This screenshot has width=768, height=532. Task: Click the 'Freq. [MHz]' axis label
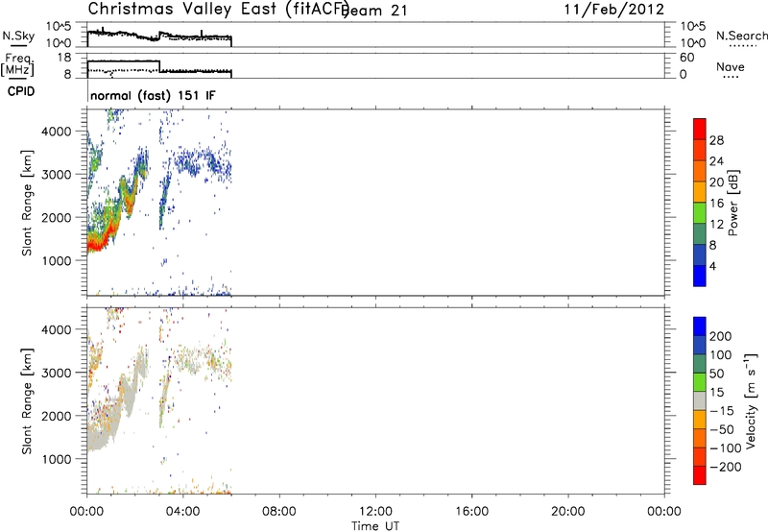pos(18,65)
